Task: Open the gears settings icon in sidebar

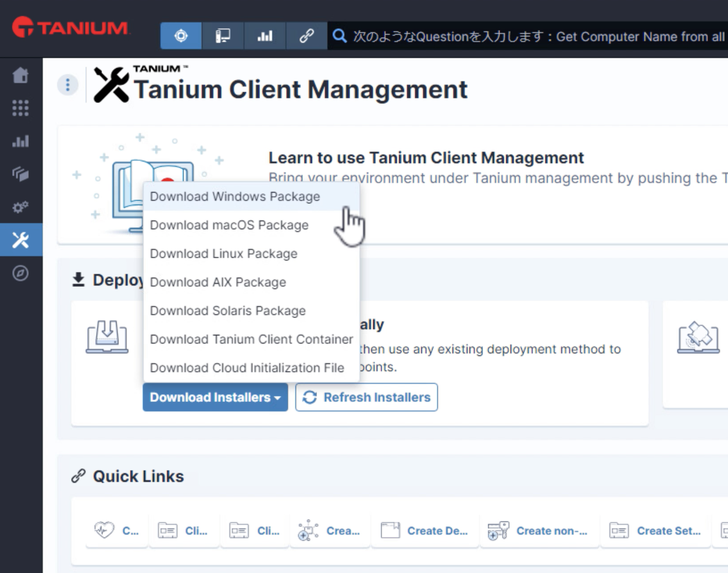Action: click(x=21, y=207)
